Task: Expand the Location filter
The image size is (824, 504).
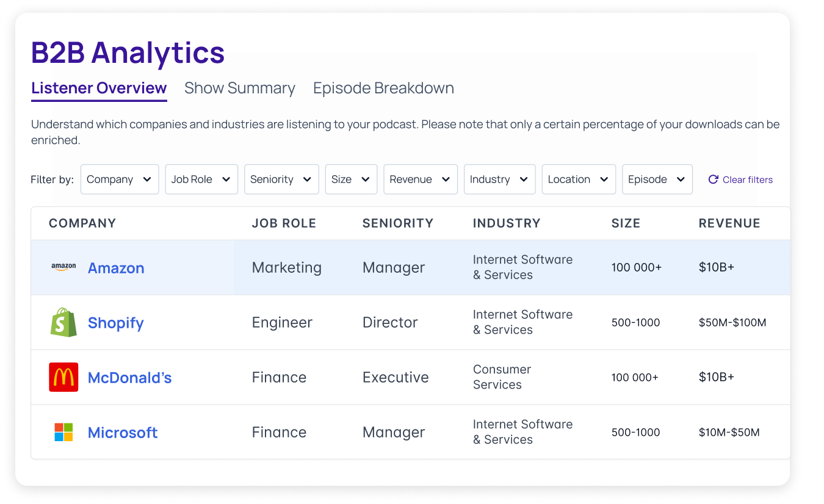Action: pyautogui.click(x=579, y=179)
